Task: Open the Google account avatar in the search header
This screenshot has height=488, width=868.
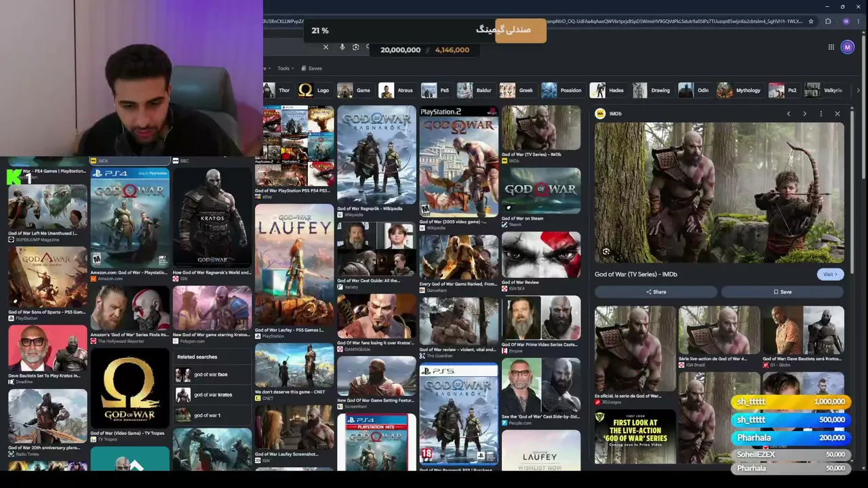Action: (x=847, y=47)
